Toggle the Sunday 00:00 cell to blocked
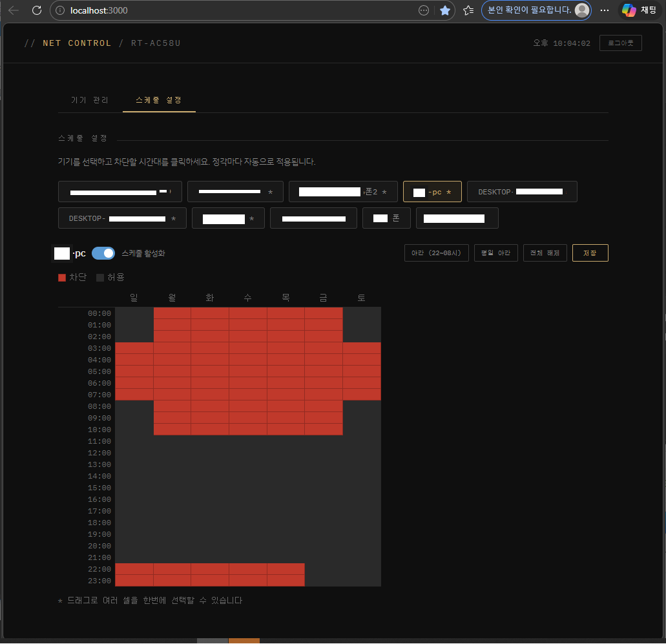 coord(134,313)
